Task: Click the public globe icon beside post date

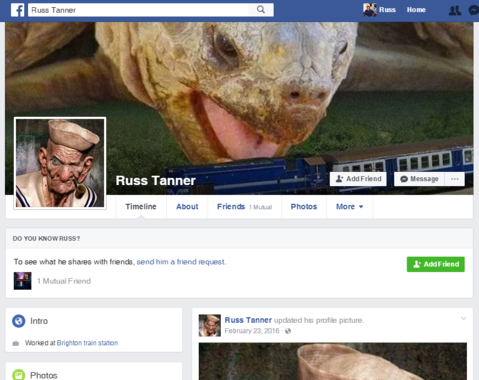Action: tap(288, 331)
